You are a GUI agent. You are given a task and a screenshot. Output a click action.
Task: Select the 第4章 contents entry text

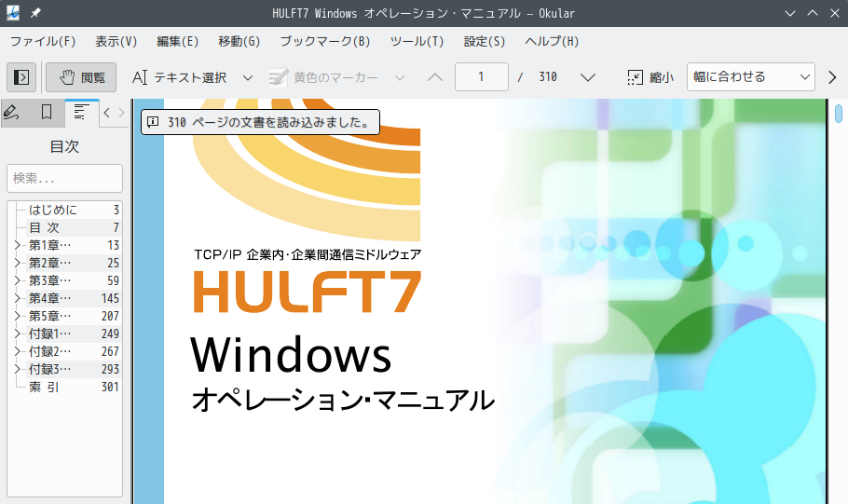click(x=49, y=298)
